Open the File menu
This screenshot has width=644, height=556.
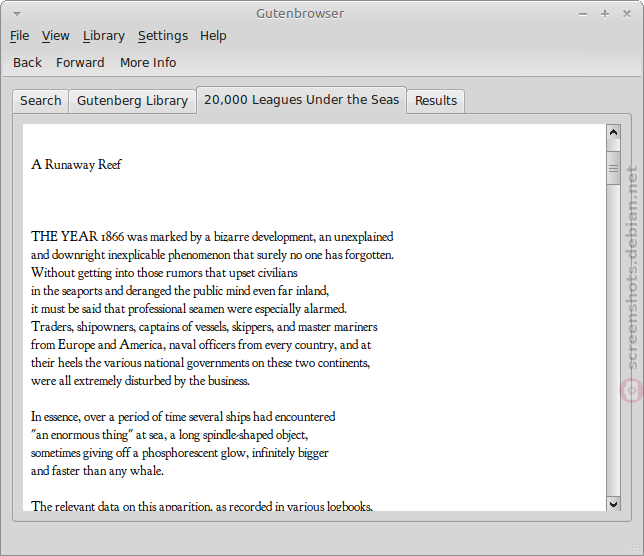(x=19, y=36)
